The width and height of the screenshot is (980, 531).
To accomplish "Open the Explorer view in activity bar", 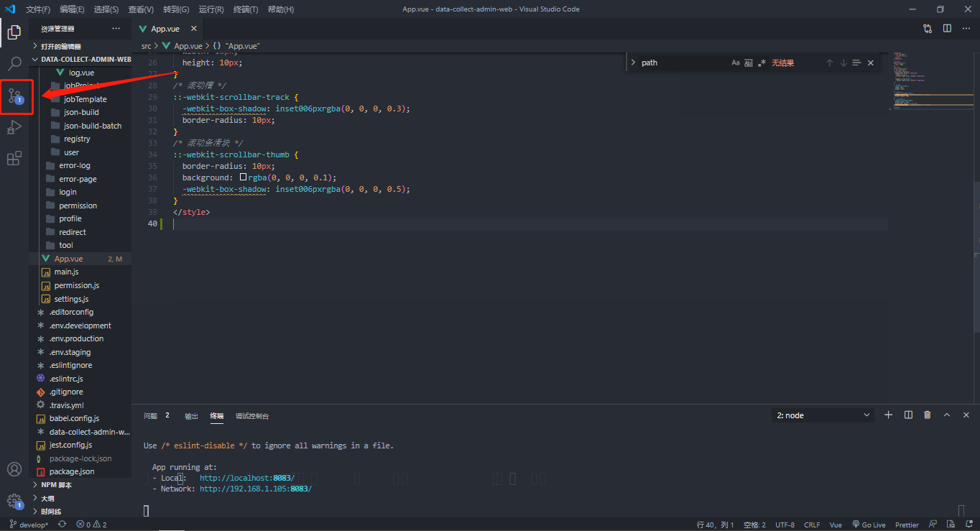I will (x=14, y=32).
